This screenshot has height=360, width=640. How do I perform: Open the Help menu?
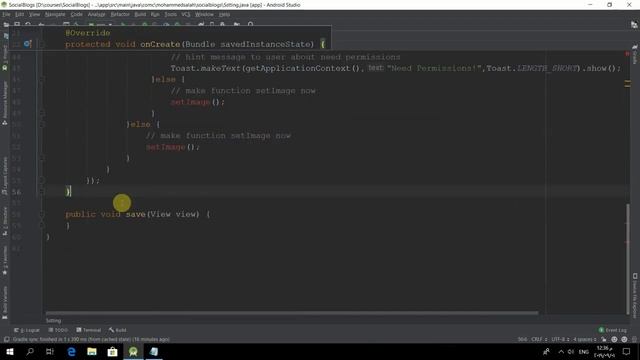pos(224,14)
